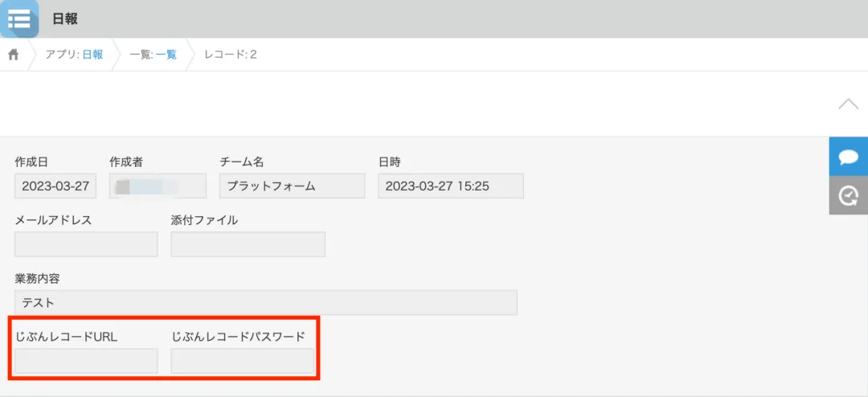Click the 作成者 field label

tap(127, 162)
